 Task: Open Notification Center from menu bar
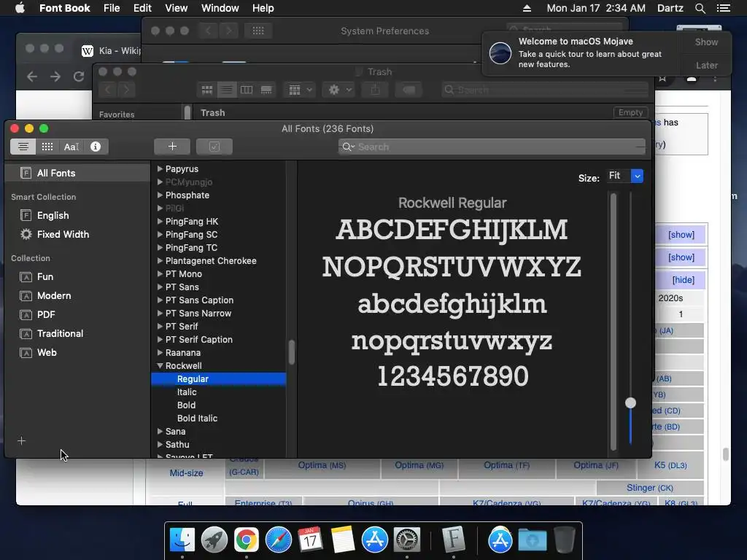723,8
